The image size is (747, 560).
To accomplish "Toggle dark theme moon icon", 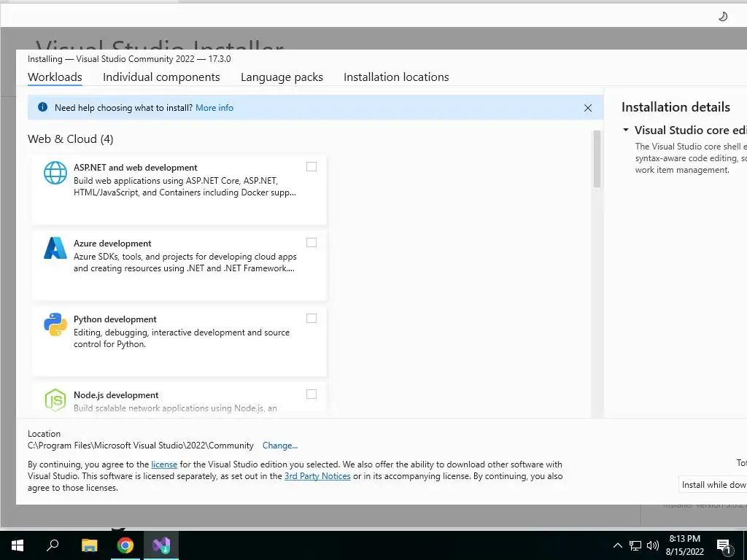I will coord(723,17).
